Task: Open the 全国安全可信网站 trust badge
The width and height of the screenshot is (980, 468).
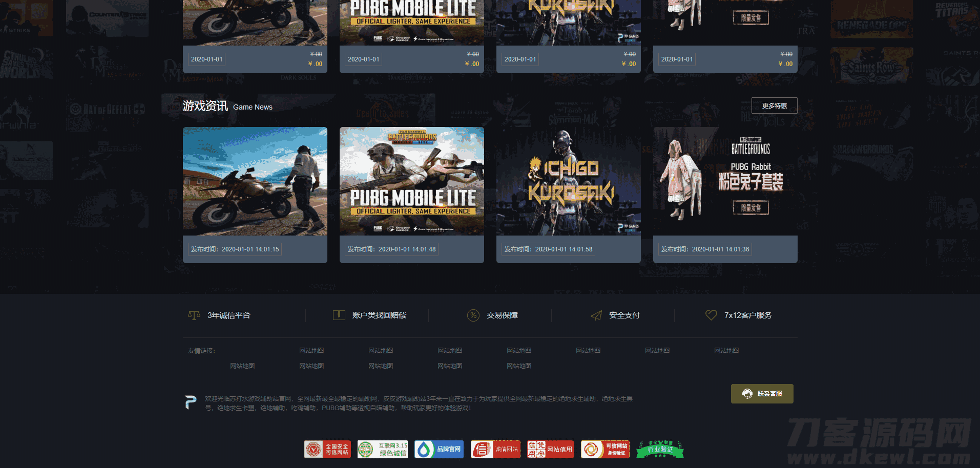Action: point(327,449)
